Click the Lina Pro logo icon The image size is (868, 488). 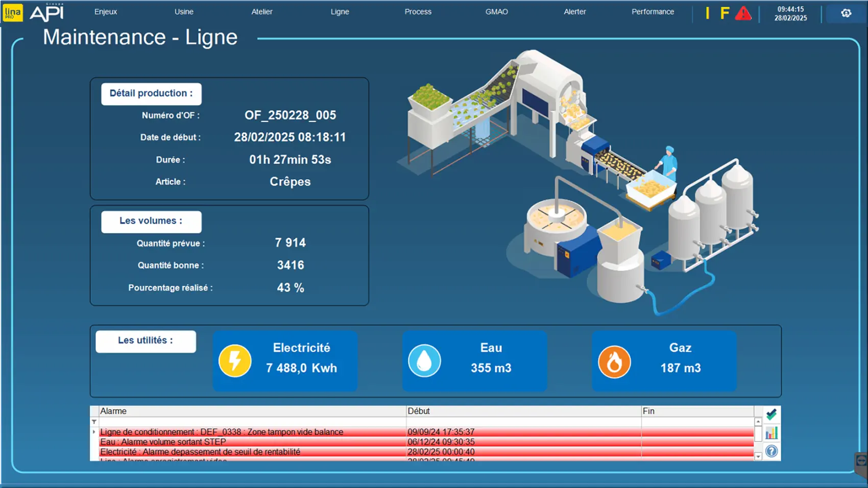click(13, 13)
